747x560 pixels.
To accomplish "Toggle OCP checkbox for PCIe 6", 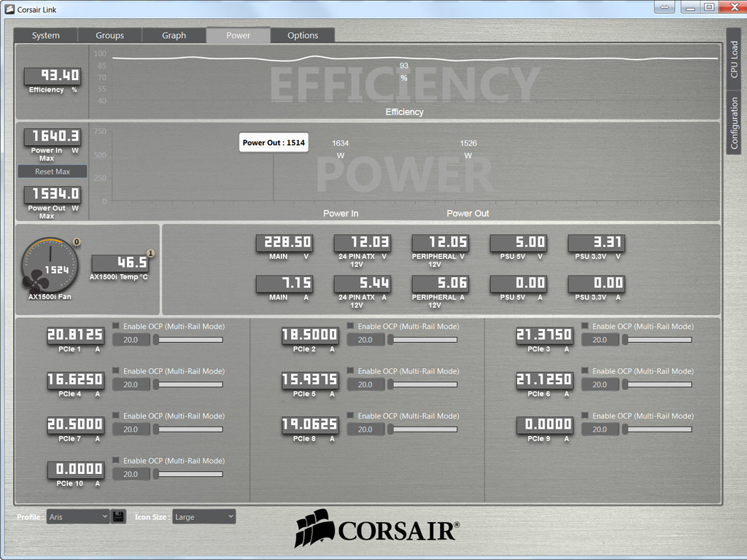I will 584,370.
